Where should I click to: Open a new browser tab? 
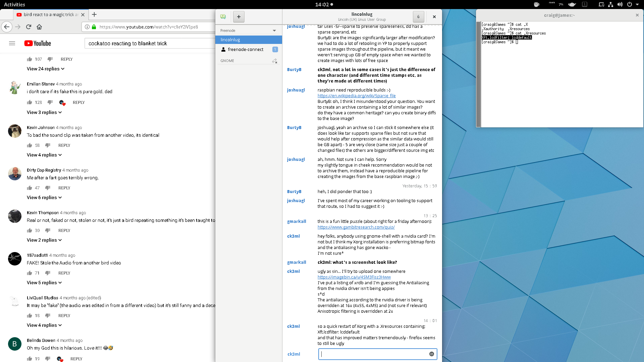pyautogui.click(x=94, y=14)
